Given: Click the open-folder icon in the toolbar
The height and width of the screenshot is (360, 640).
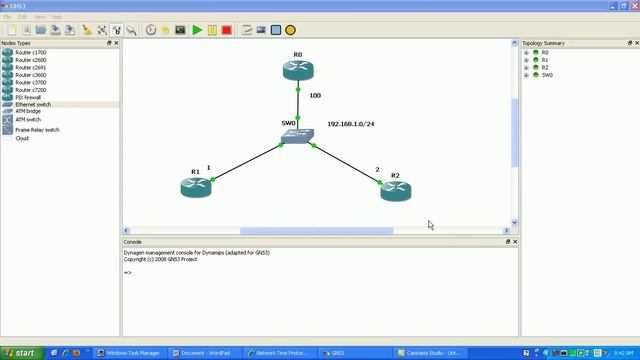Looking at the screenshot, I should (x=40, y=30).
